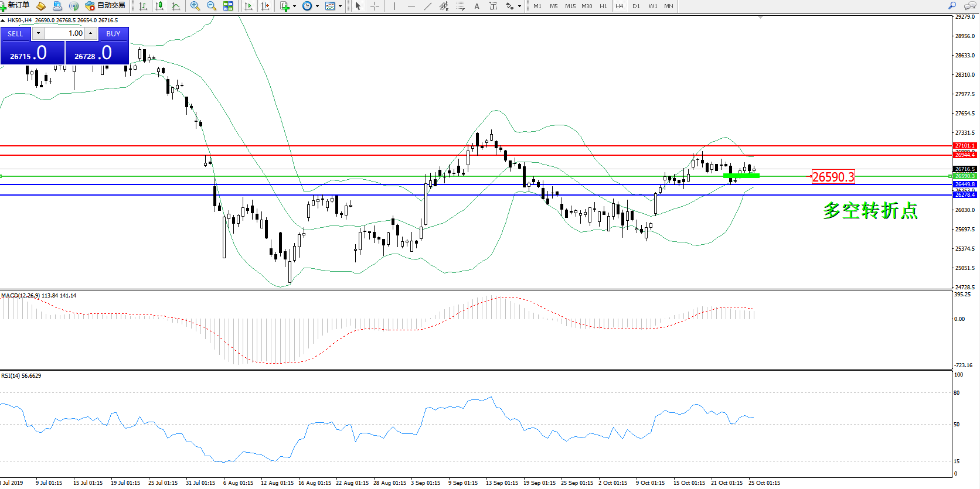The height and width of the screenshot is (489, 980).
Task: Click the green 26590.3 horizontal line
Action: coord(469,176)
